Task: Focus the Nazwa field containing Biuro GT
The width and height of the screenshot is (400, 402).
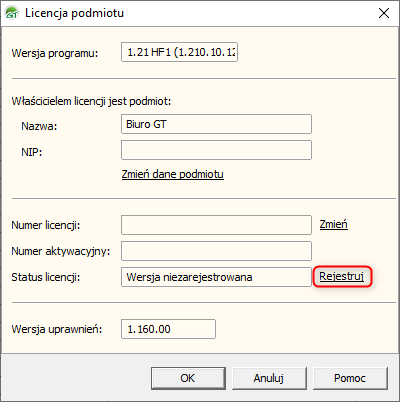Action: [x=216, y=124]
